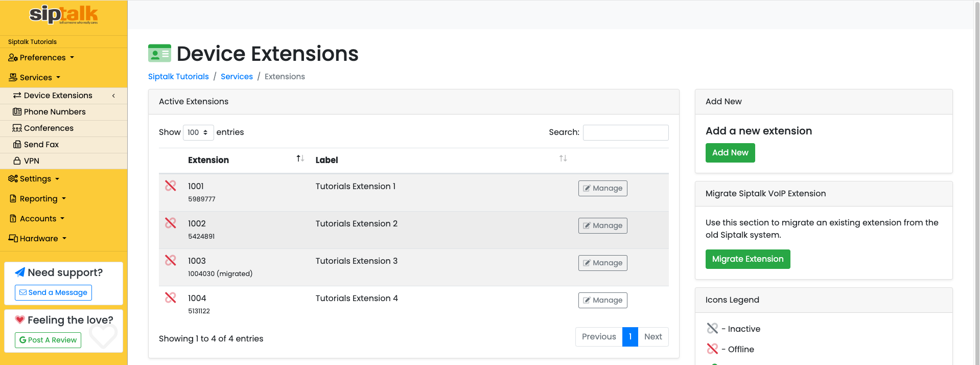The width and height of the screenshot is (980, 365).
Task: Click the heart icon beside Feeling the love
Action: pyautogui.click(x=20, y=320)
